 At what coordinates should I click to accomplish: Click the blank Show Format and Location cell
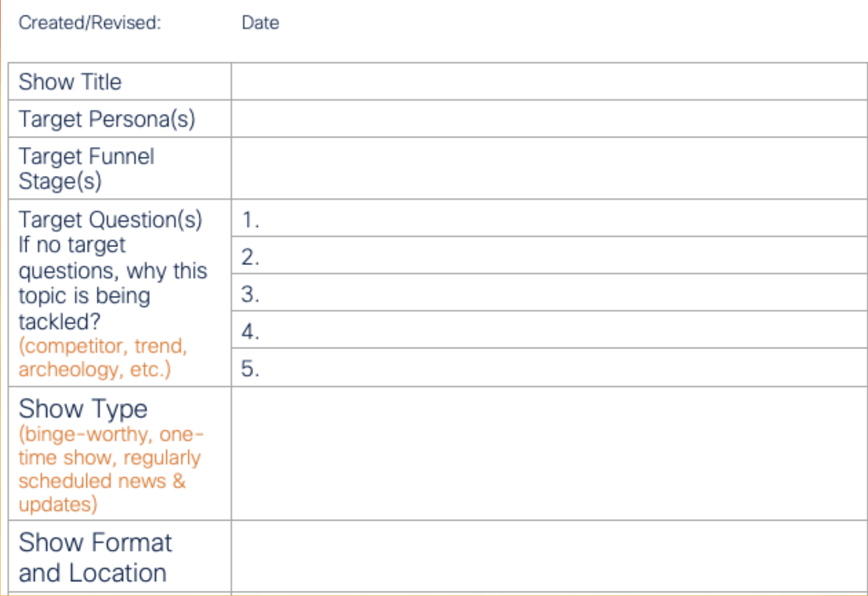click(x=548, y=557)
